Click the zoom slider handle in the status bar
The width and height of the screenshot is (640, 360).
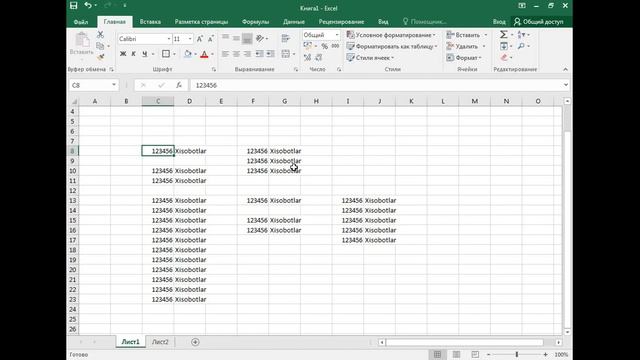(x=517, y=355)
